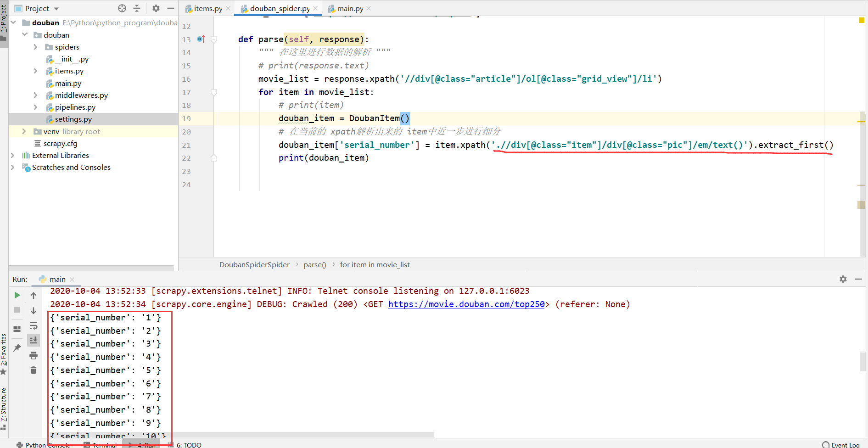Close the douban_spider.py tab
868x448 pixels.
(315, 8)
